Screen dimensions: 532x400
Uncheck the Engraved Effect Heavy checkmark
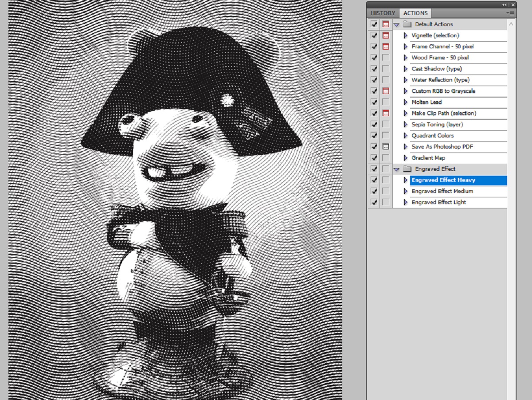click(x=374, y=180)
